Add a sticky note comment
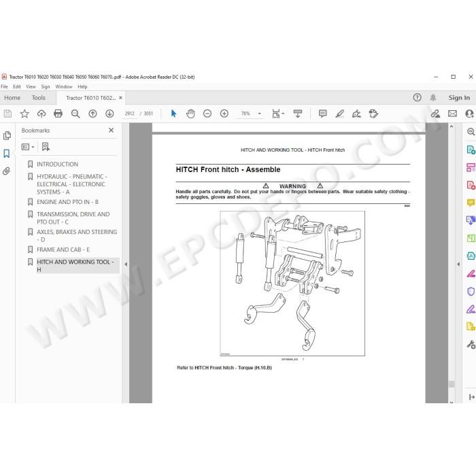The height and width of the screenshot is (476, 476). click(x=323, y=114)
